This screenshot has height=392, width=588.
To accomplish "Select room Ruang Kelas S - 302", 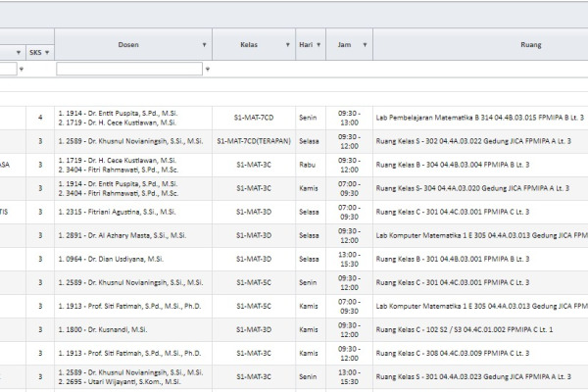I will tap(473, 141).
